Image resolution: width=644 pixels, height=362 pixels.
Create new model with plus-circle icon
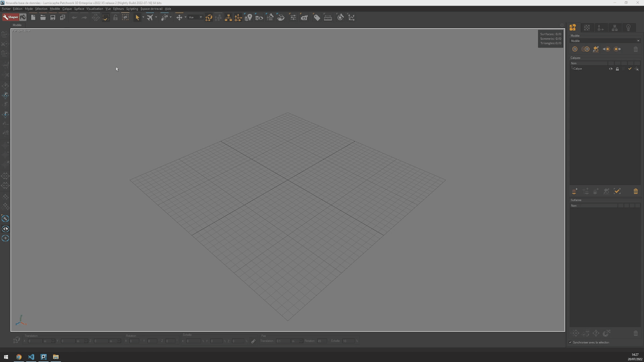[575, 49]
